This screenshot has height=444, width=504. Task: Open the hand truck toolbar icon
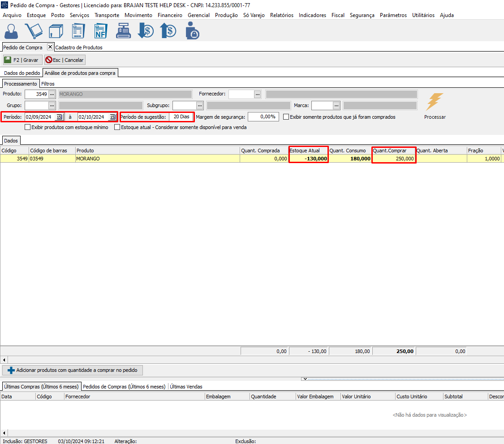pos(34,31)
